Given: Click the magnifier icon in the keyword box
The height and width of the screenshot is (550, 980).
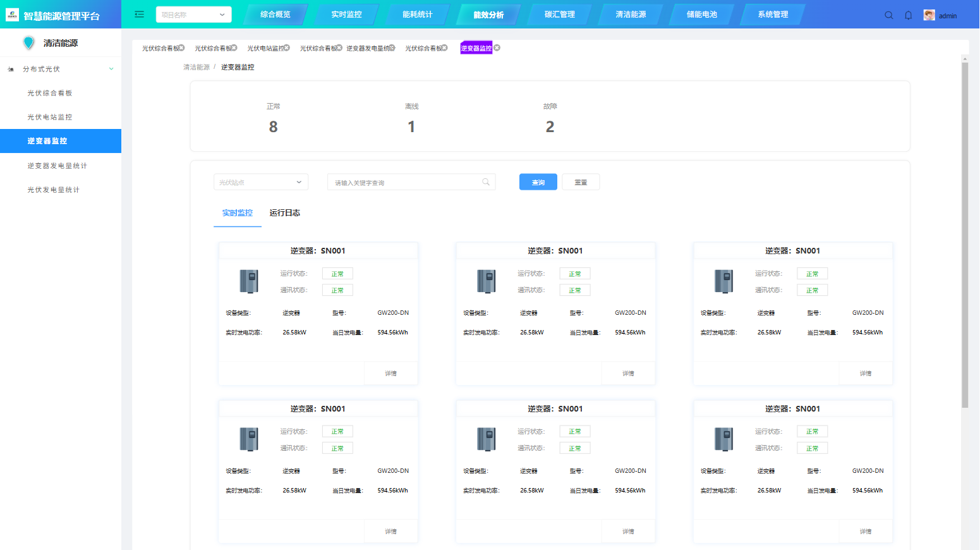Looking at the screenshot, I should tap(486, 182).
